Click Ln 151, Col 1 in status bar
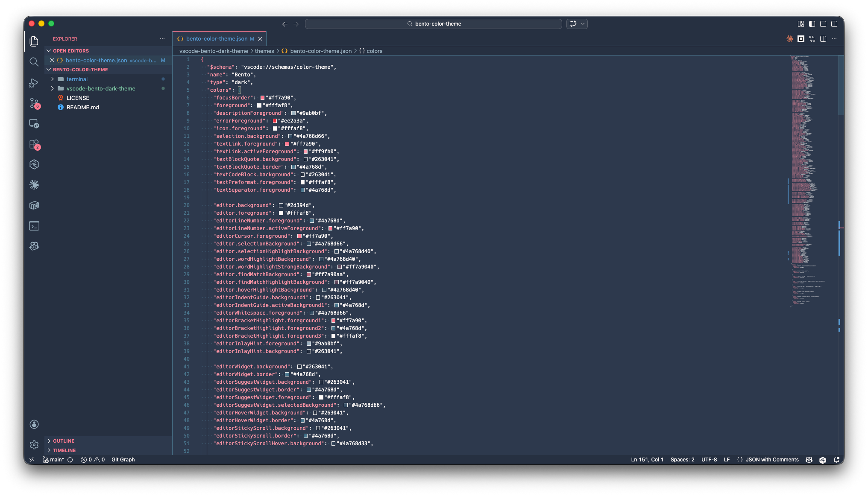Image resolution: width=868 pixels, height=496 pixels. (647, 460)
